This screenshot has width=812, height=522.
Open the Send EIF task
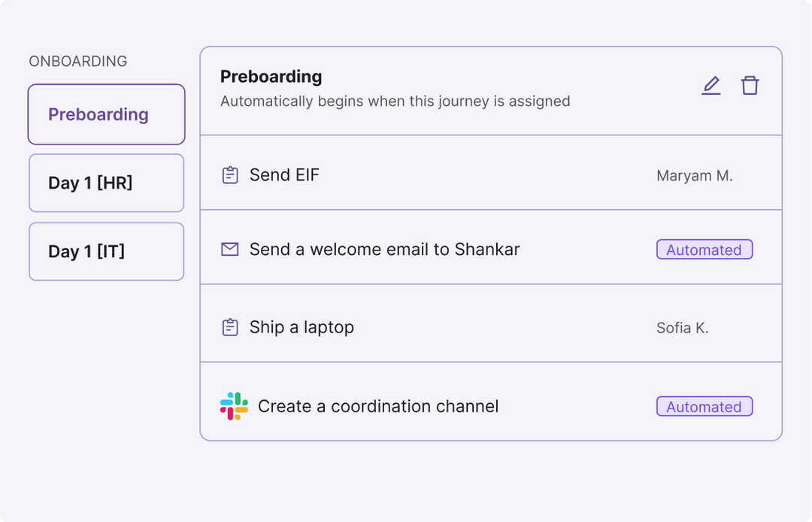pyautogui.click(x=284, y=175)
